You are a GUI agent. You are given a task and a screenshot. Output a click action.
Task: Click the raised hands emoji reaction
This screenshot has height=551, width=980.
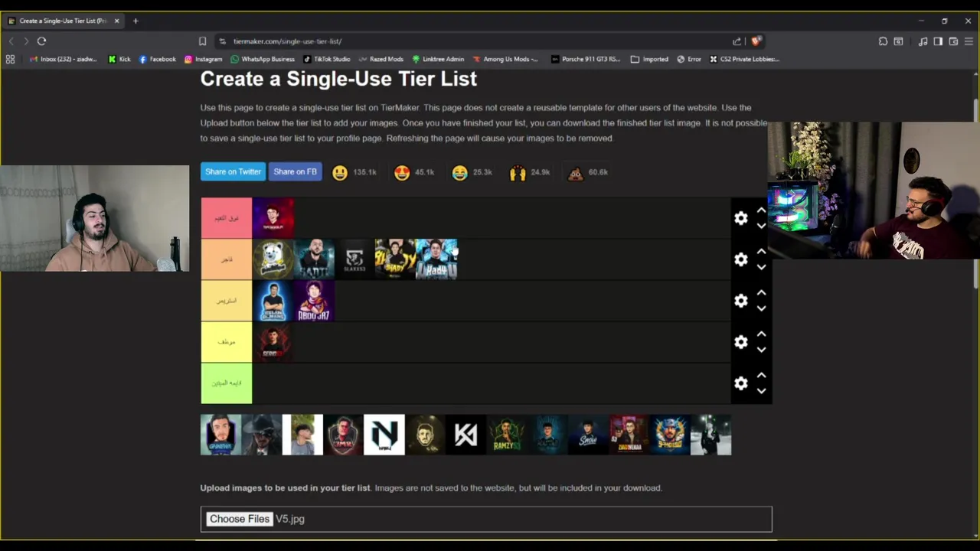tap(518, 173)
